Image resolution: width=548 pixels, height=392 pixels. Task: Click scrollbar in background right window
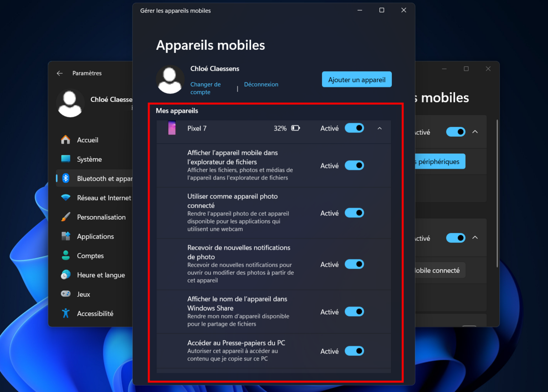click(x=497, y=194)
